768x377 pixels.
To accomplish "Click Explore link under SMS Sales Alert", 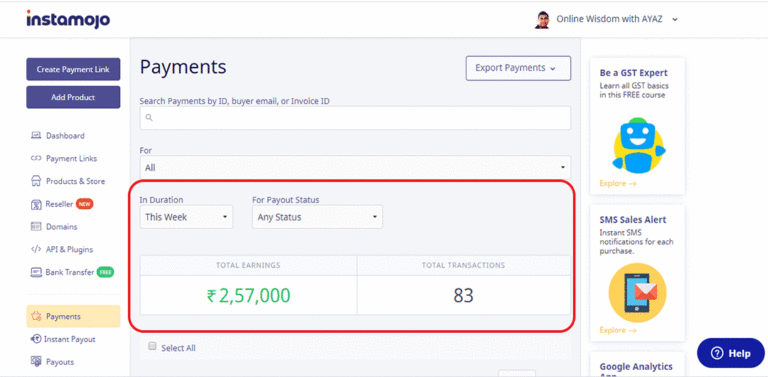I will point(618,330).
